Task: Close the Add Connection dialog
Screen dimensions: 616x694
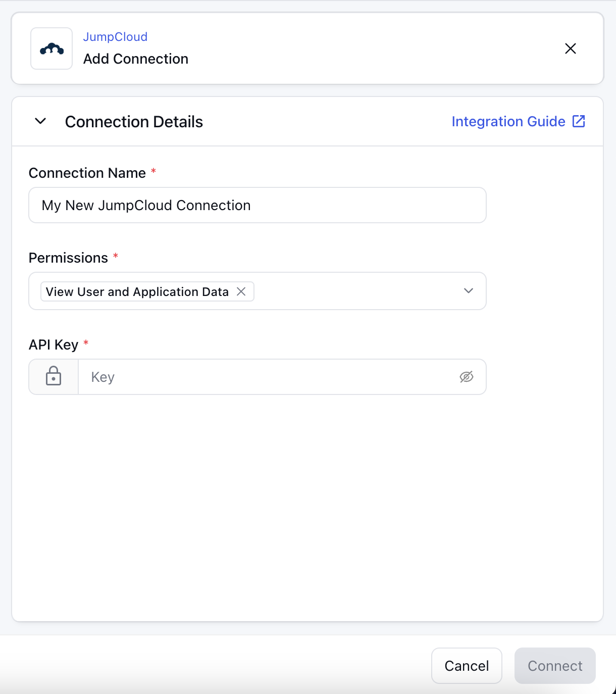Action: click(x=571, y=48)
